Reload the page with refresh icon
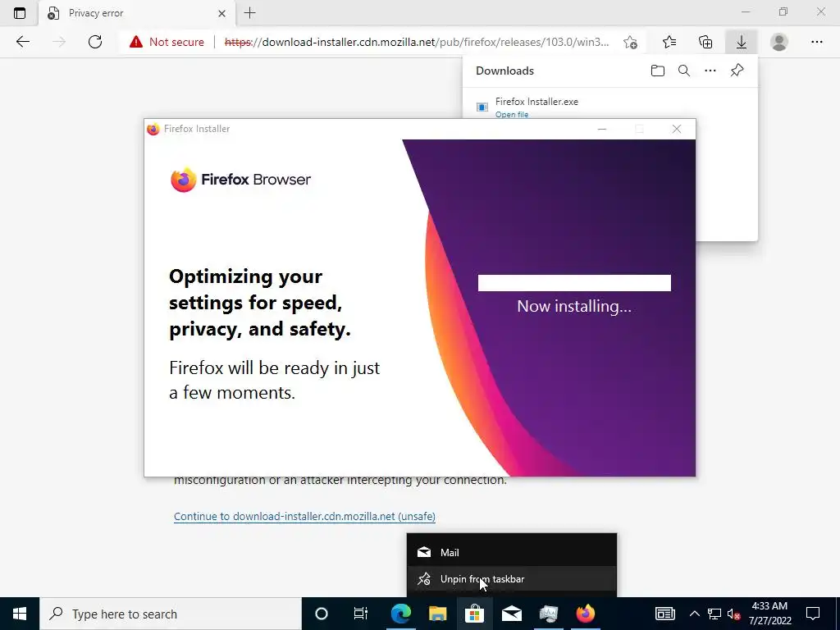The height and width of the screenshot is (630, 840). [95, 42]
